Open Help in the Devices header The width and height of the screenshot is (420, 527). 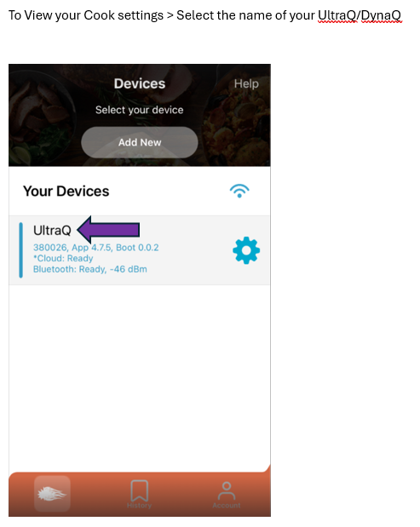click(x=246, y=83)
